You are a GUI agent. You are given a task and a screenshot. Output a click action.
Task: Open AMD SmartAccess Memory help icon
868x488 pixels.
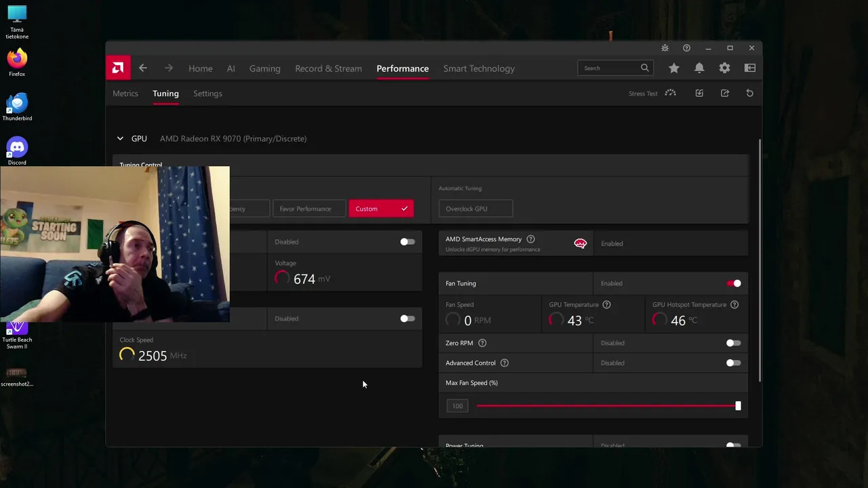point(531,239)
